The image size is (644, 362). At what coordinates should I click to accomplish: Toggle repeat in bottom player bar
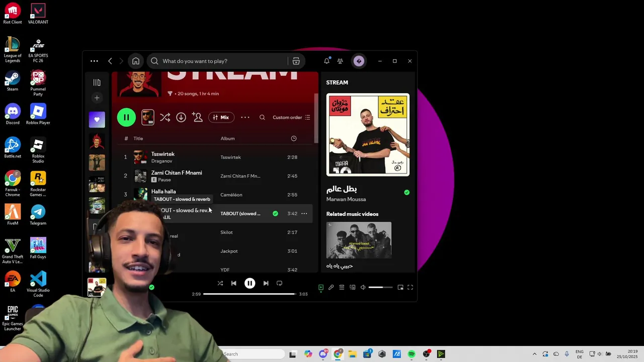click(279, 283)
